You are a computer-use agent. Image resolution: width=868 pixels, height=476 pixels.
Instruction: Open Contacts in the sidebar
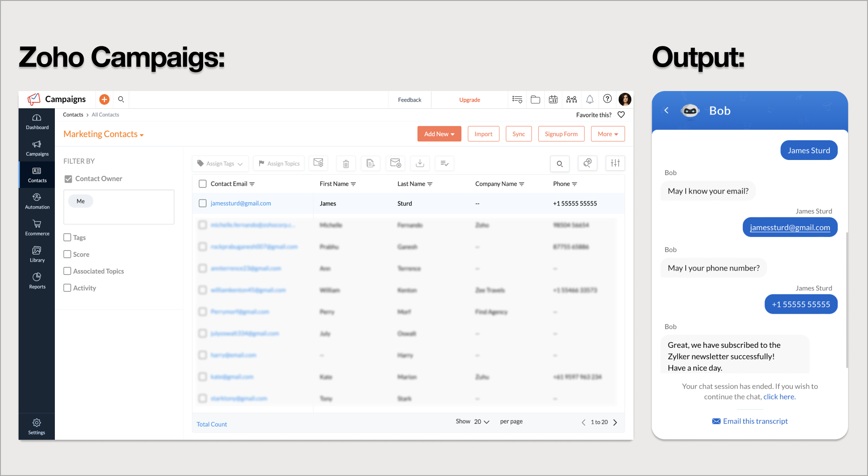click(x=37, y=175)
